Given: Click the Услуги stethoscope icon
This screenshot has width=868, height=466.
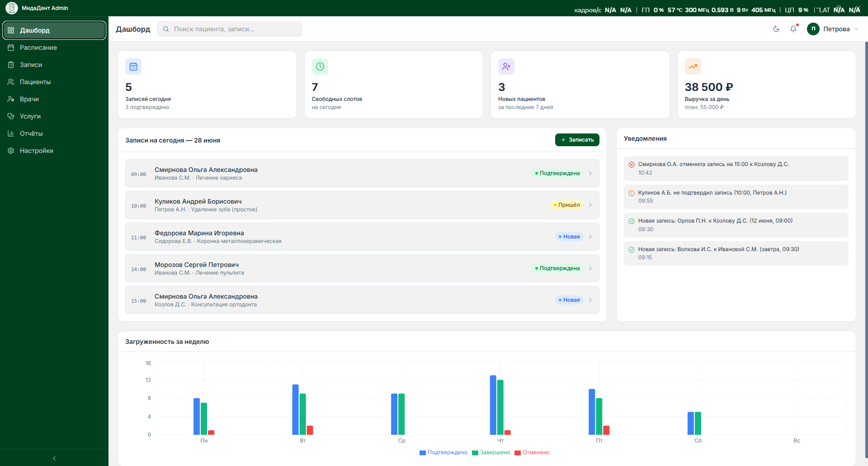Looking at the screenshot, I should [x=11, y=116].
